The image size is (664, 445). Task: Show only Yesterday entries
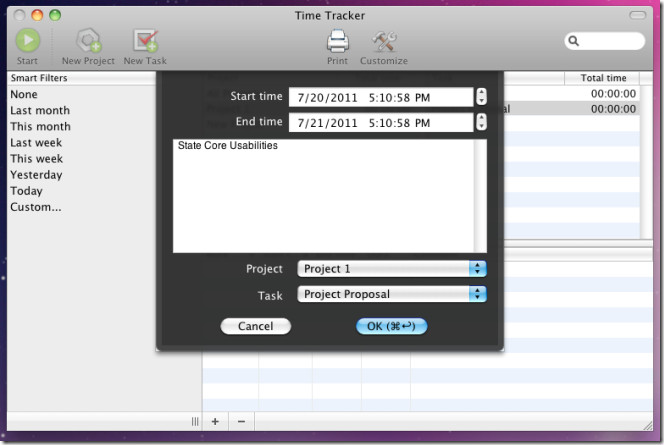coord(36,175)
